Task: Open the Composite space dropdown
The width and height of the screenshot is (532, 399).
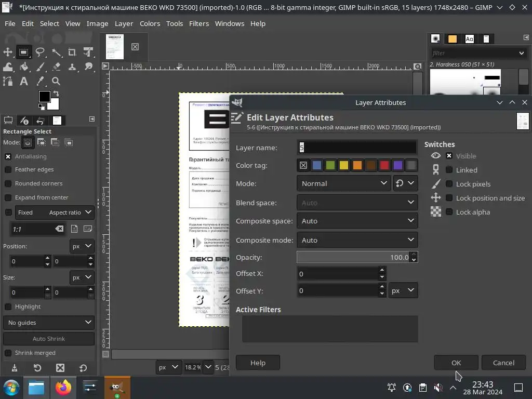Action: click(x=357, y=220)
